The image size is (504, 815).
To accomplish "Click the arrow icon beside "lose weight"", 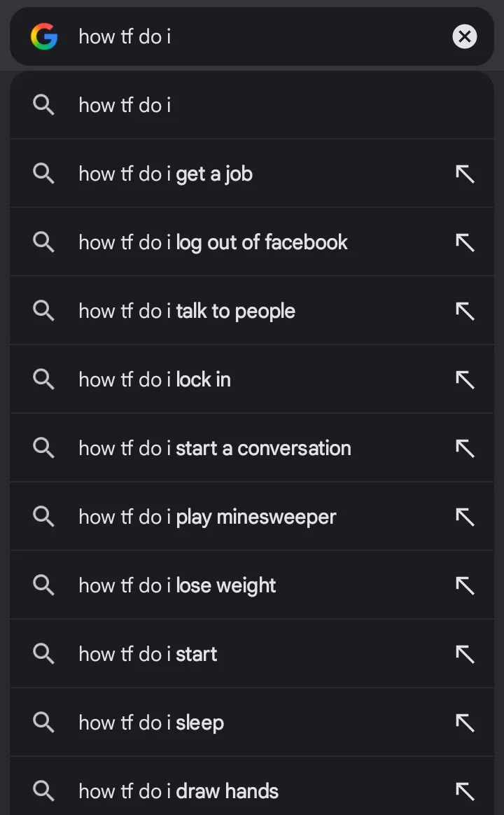I will [x=465, y=585].
